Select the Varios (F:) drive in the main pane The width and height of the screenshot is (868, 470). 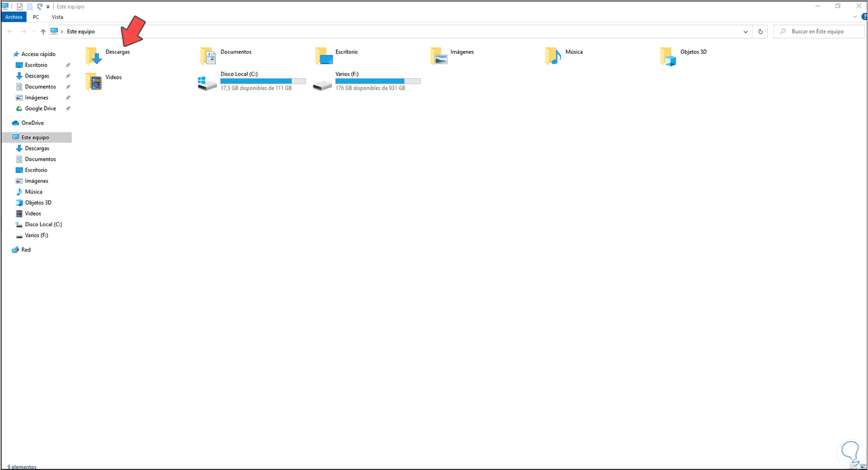tap(366, 82)
